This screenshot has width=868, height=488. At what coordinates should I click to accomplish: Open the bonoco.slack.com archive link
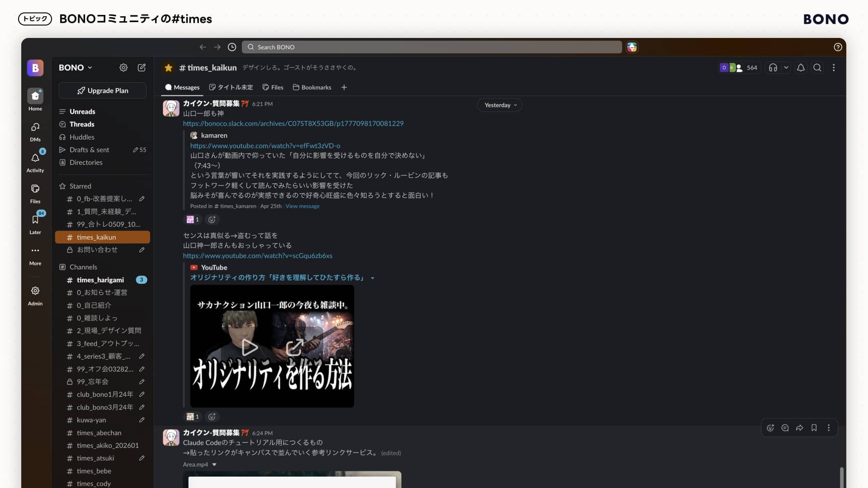click(x=293, y=123)
